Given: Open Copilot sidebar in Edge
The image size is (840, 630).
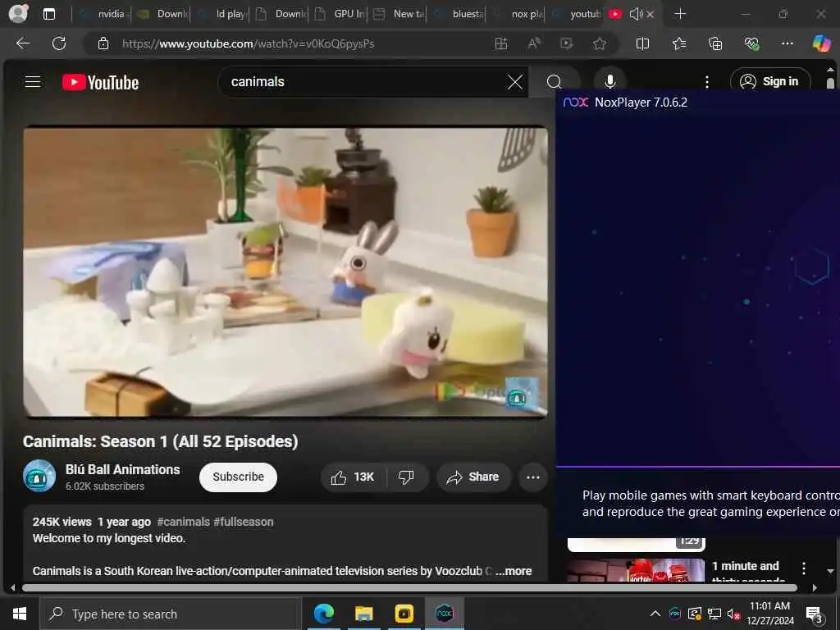Looking at the screenshot, I should pos(821,43).
